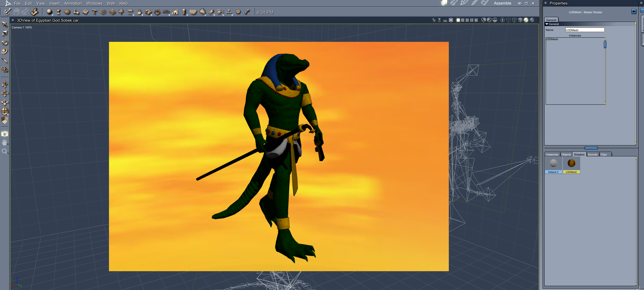This screenshot has width=644, height=290.
Task: Collapse the General section triangle
Action: (547, 24)
